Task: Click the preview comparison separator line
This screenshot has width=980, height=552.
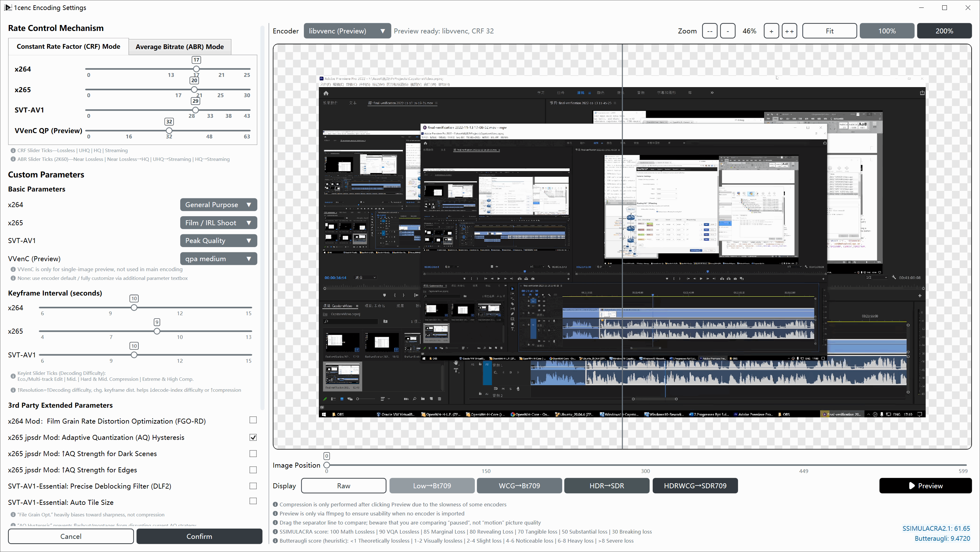Action: (622, 246)
